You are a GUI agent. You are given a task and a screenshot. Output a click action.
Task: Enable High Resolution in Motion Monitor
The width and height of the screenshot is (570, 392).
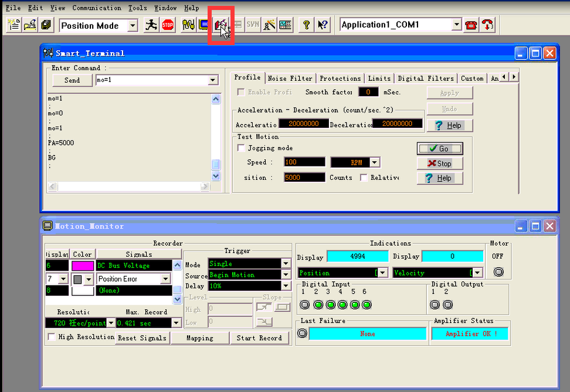tap(50, 338)
